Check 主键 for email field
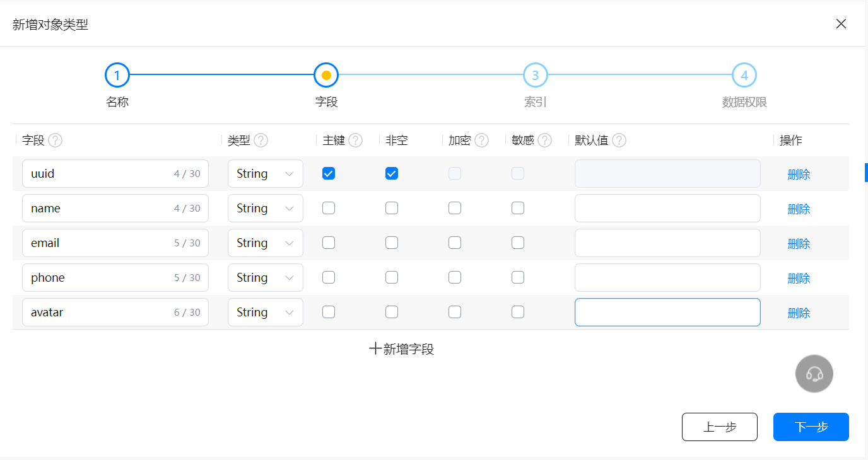The height and width of the screenshot is (460, 868). [x=329, y=243]
